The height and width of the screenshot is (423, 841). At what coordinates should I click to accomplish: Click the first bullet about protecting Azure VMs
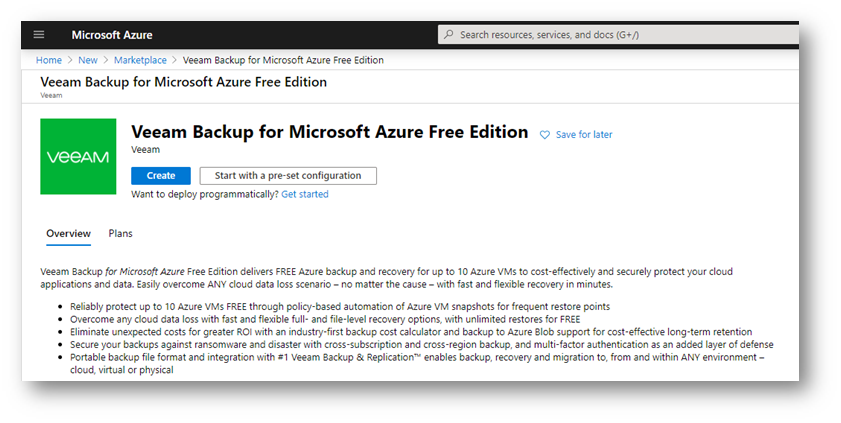340,306
